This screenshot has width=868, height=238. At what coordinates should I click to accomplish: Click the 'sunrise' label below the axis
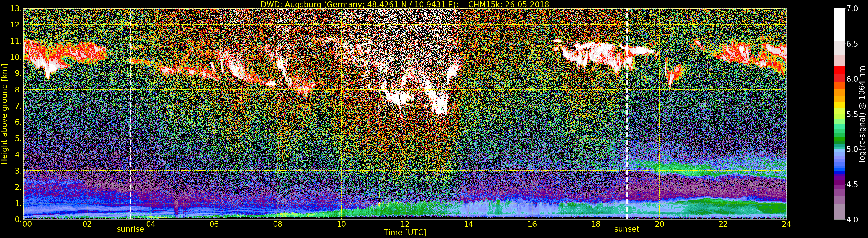(x=130, y=229)
